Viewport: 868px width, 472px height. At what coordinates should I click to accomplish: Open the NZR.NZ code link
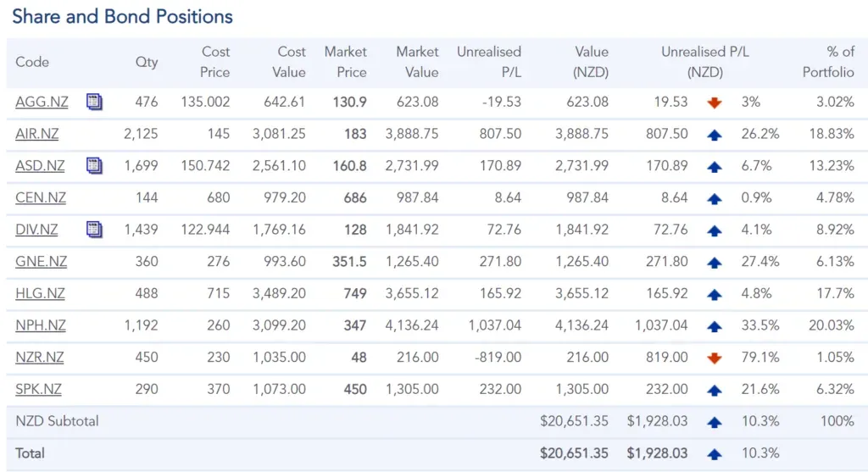tap(39, 358)
